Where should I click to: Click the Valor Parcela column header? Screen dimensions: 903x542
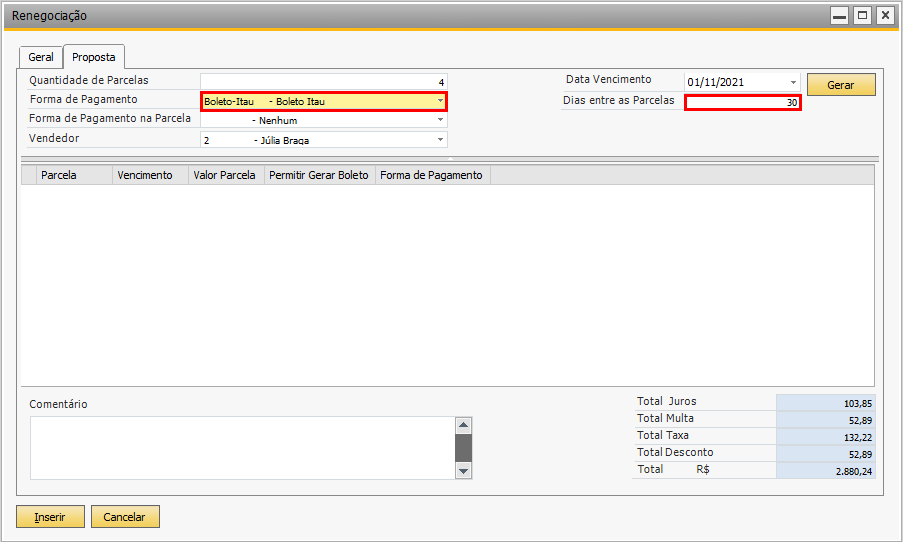tap(226, 175)
